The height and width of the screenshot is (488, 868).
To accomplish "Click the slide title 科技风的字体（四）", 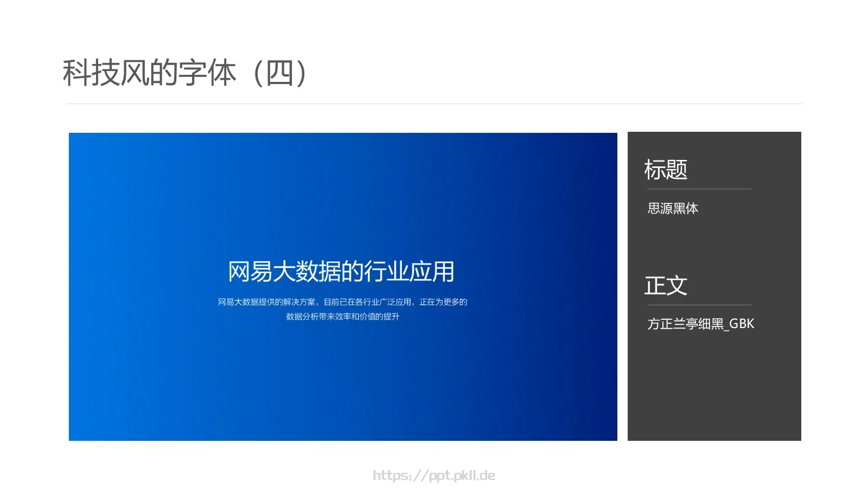I will pos(186,73).
